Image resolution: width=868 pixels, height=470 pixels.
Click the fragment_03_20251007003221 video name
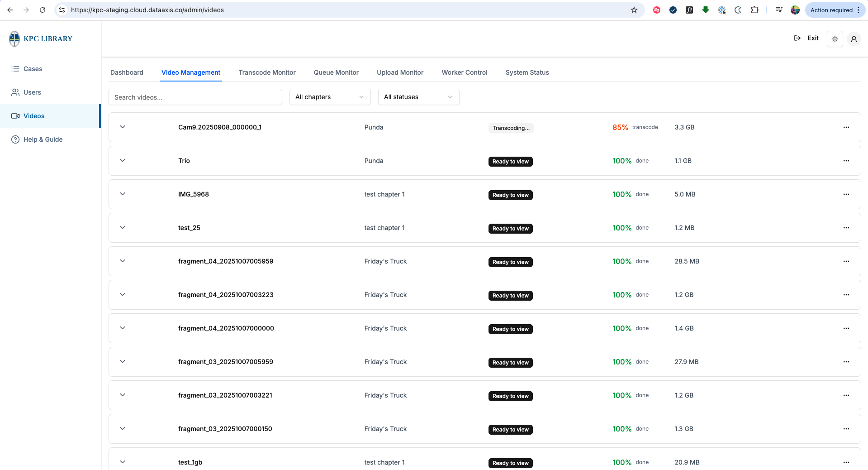[225, 395]
